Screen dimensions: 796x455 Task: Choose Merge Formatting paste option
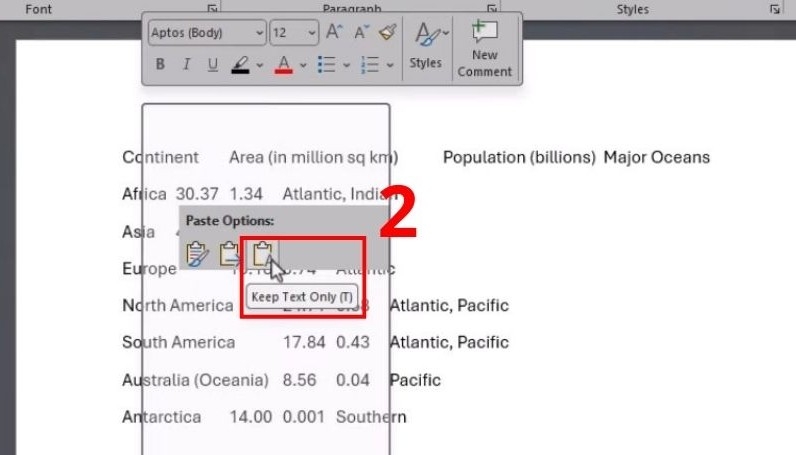229,253
